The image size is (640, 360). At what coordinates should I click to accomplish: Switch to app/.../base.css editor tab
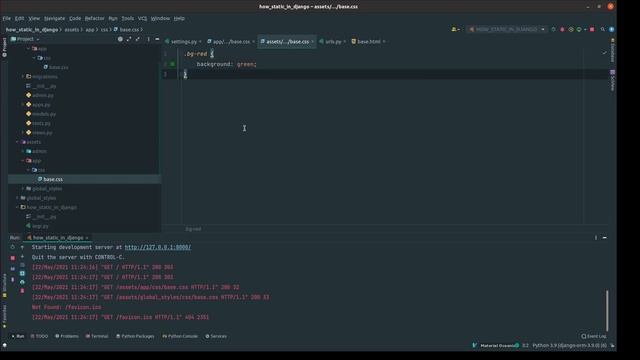(x=231, y=42)
